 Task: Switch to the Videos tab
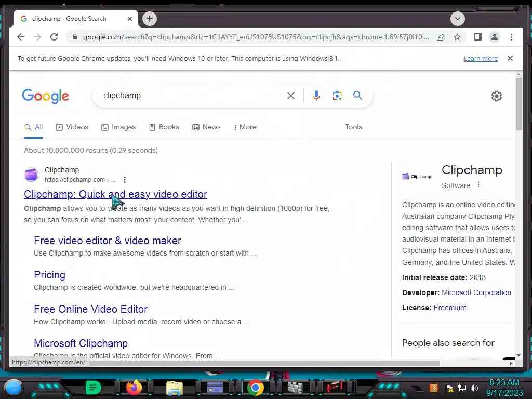pyautogui.click(x=72, y=127)
